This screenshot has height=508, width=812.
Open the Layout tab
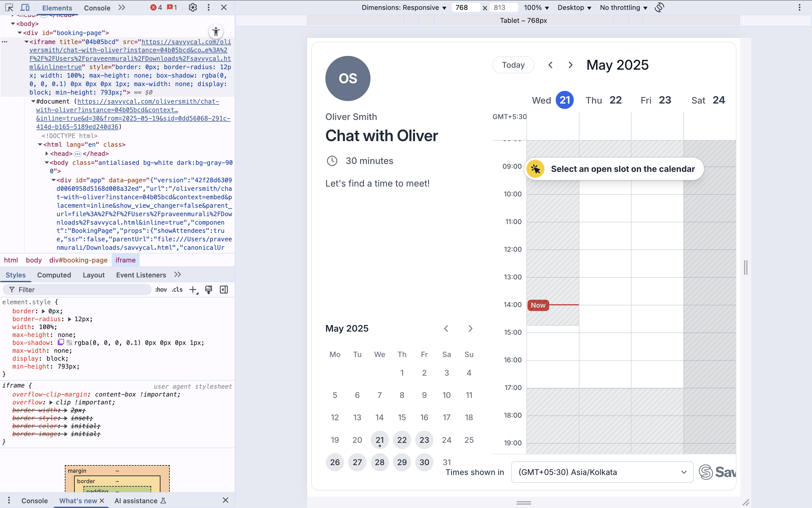pyautogui.click(x=94, y=275)
